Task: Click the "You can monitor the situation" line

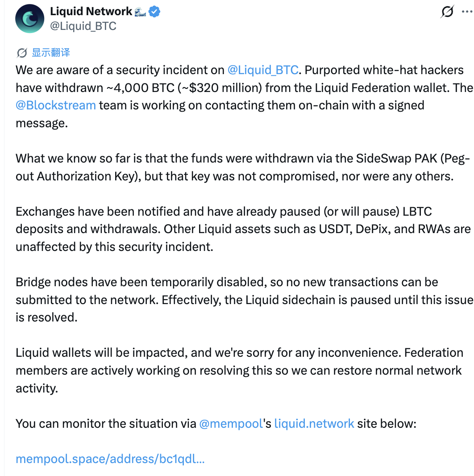Action: [216, 424]
